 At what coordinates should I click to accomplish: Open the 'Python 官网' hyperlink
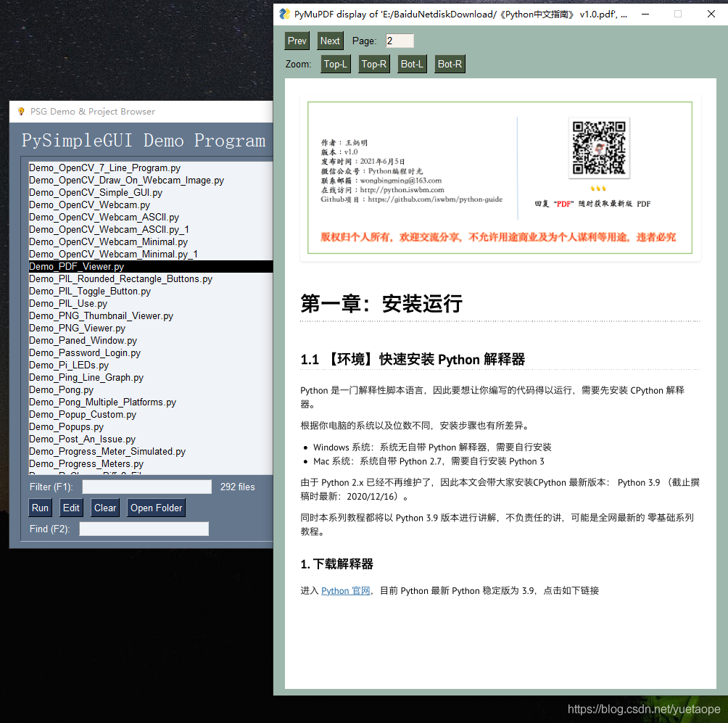pyautogui.click(x=345, y=591)
